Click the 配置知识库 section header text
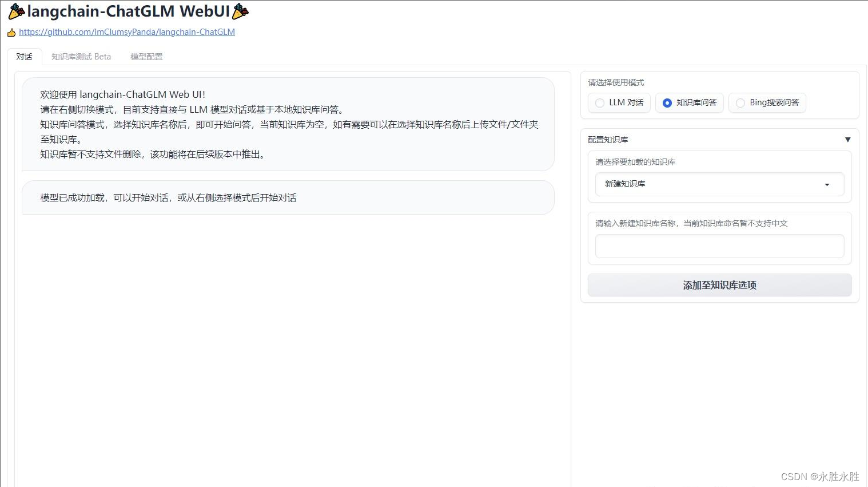This screenshot has width=868, height=487. pos(608,140)
